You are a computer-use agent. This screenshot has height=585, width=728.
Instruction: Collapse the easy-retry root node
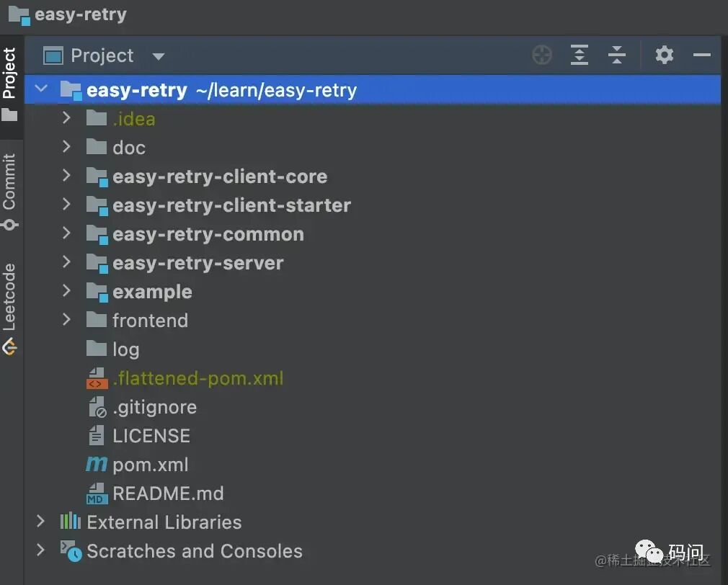click(41, 88)
